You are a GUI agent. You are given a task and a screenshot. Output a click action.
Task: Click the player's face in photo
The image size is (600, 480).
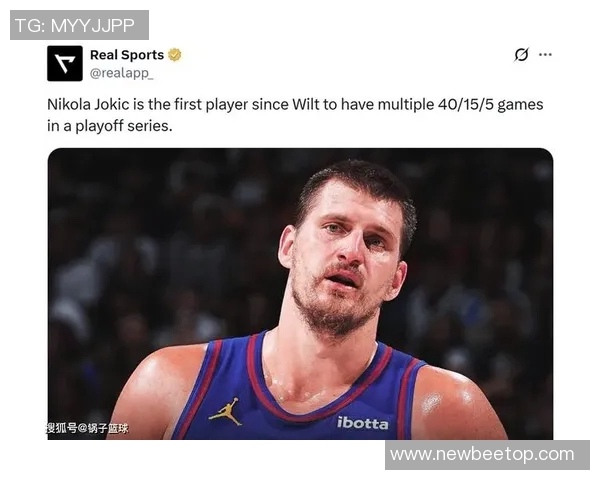344,256
